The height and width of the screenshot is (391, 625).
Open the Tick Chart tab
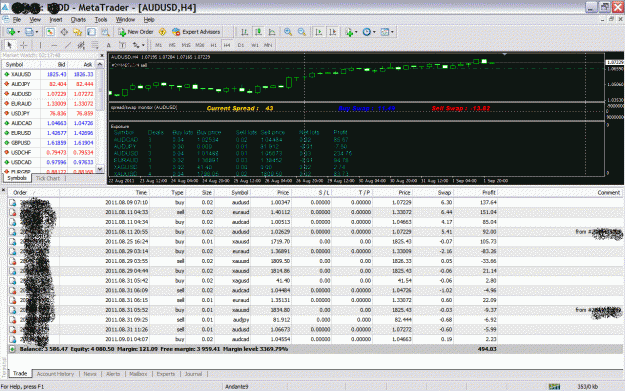tap(48, 178)
